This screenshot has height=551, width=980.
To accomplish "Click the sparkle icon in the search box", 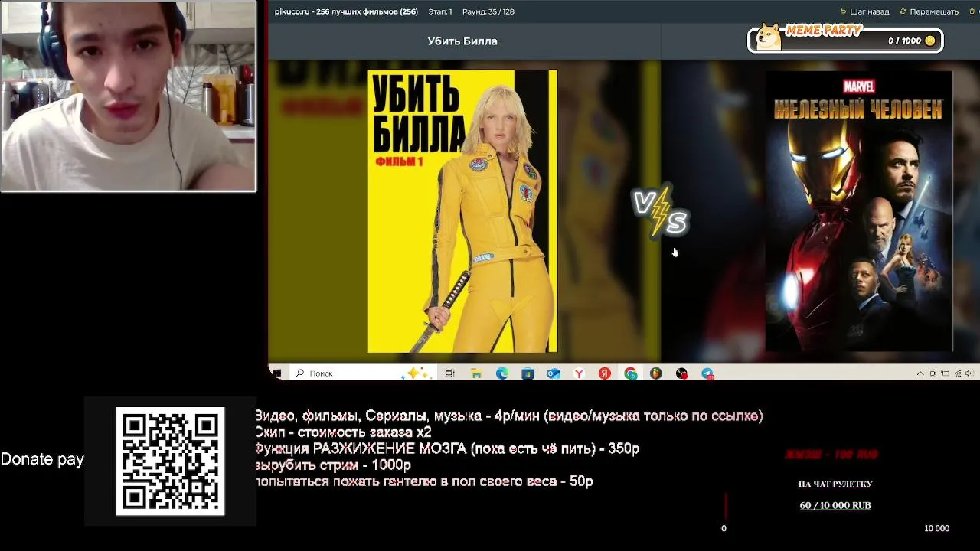I will click(417, 373).
